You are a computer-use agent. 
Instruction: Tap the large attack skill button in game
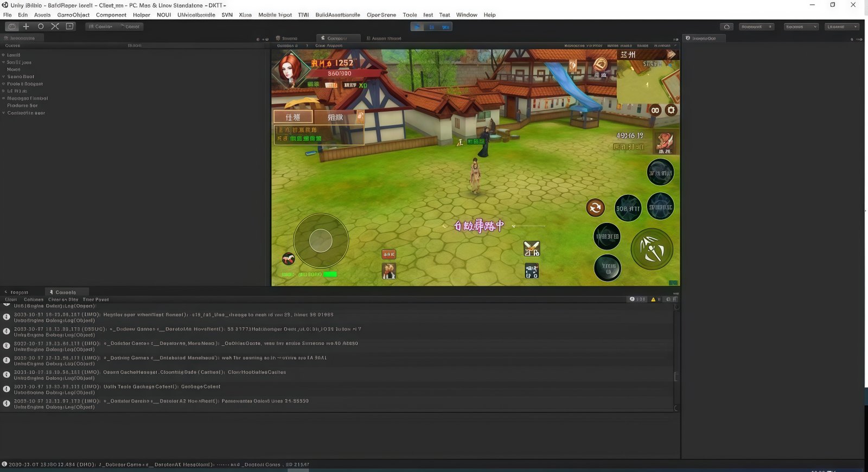pyautogui.click(x=652, y=249)
